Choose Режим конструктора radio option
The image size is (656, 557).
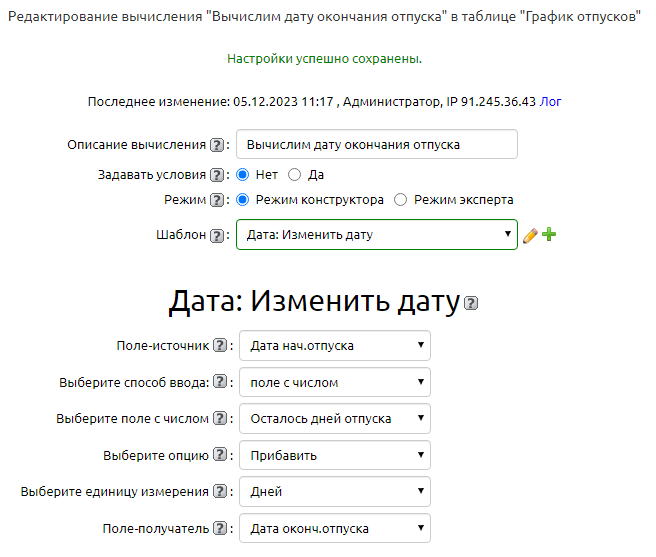pyautogui.click(x=242, y=200)
